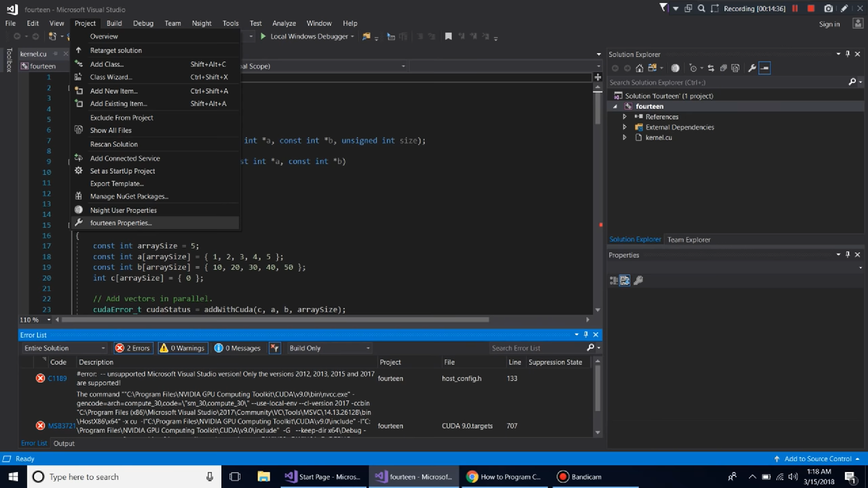Toggle the 0 Messages filter
The image size is (868, 488).
point(238,348)
